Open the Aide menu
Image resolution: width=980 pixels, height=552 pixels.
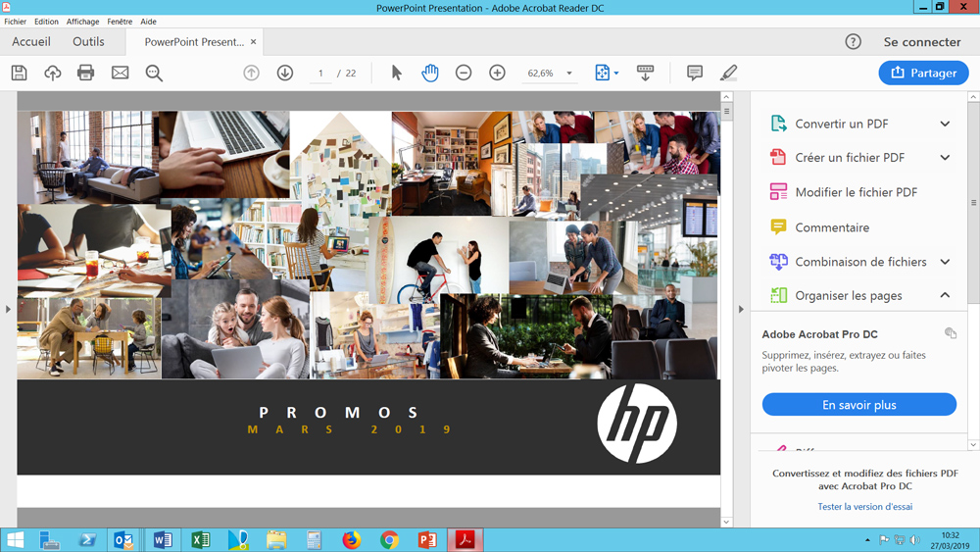(x=148, y=22)
